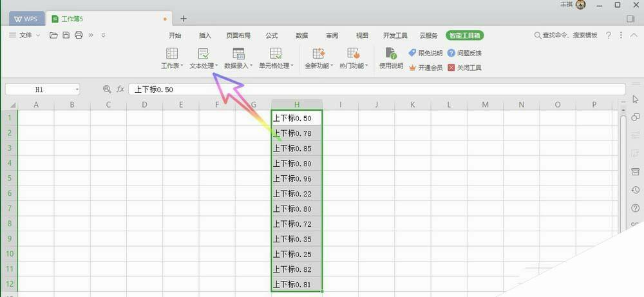Click the open folder icon in the quick toolbar
644x297 pixels.
click(53, 35)
